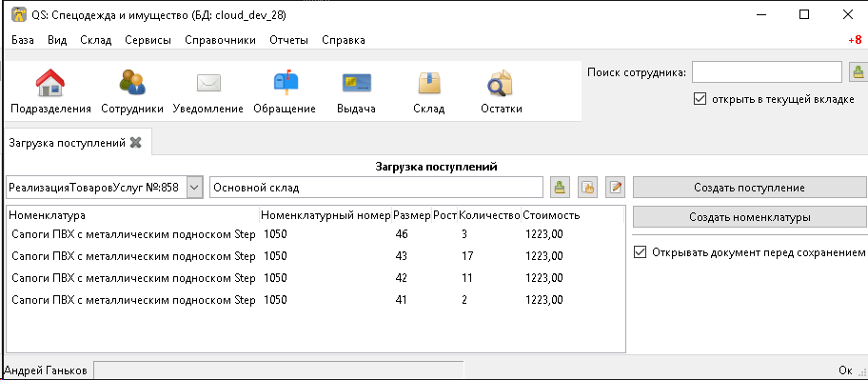The image size is (868, 380).
Task: Open the Уведомление envelope icon
Action: coord(208,83)
